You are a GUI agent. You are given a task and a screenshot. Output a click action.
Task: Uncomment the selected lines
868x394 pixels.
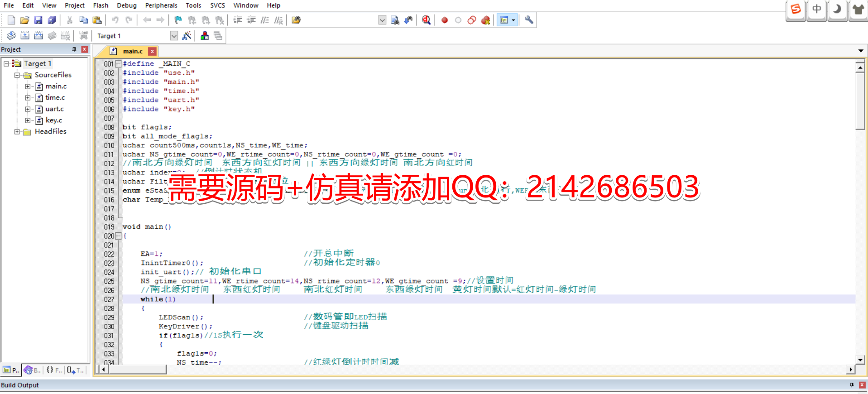coord(278,20)
